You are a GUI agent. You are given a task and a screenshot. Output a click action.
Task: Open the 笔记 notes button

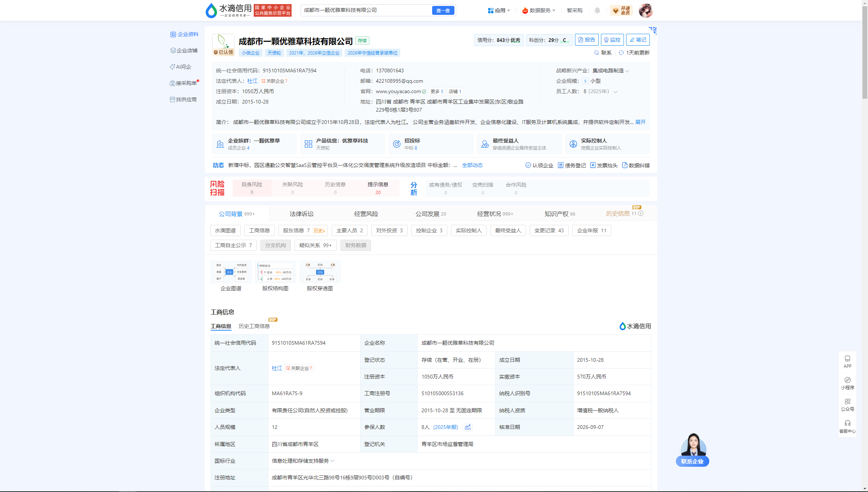click(x=638, y=40)
